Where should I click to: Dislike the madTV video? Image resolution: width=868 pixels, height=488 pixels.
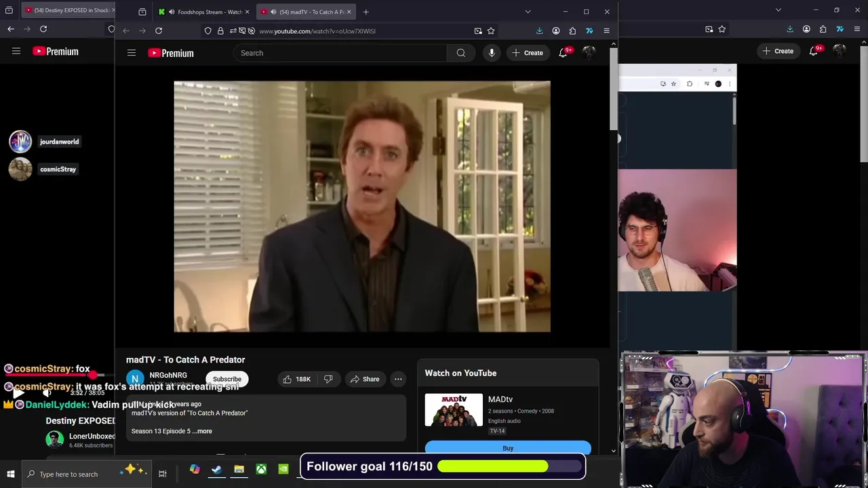pos(328,380)
